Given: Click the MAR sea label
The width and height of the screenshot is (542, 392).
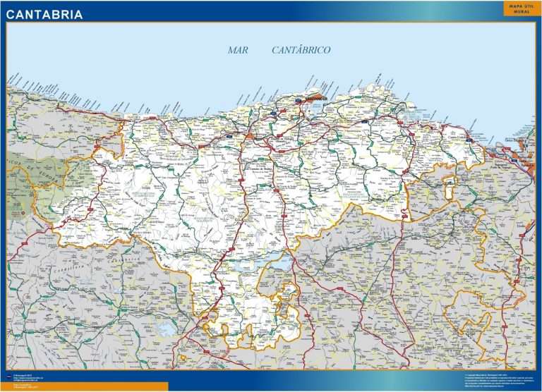Looking at the screenshot, I should tap(238, 50).
